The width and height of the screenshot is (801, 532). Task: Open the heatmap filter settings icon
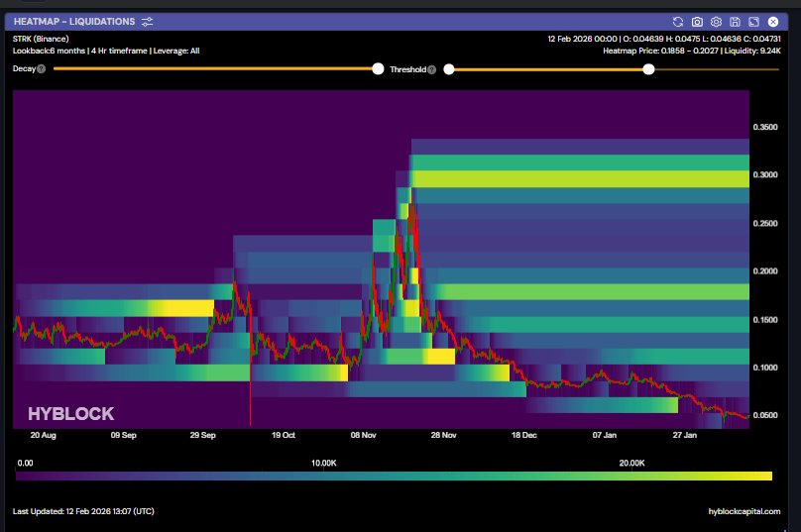pyautogui.click(x=148, y=21)
